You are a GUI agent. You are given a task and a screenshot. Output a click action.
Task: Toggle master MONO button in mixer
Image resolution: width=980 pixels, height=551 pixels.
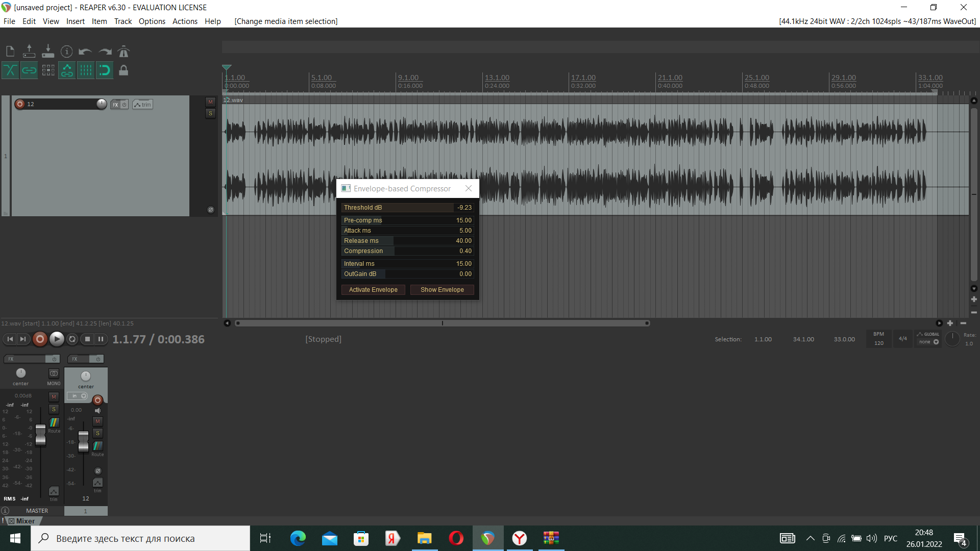click(54, 374)
